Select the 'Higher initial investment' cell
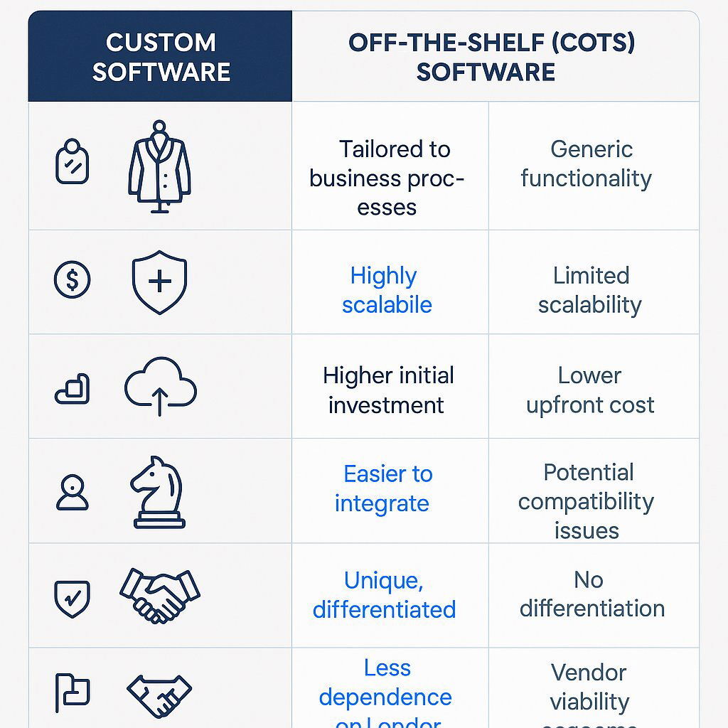 (x=387, y=390)
